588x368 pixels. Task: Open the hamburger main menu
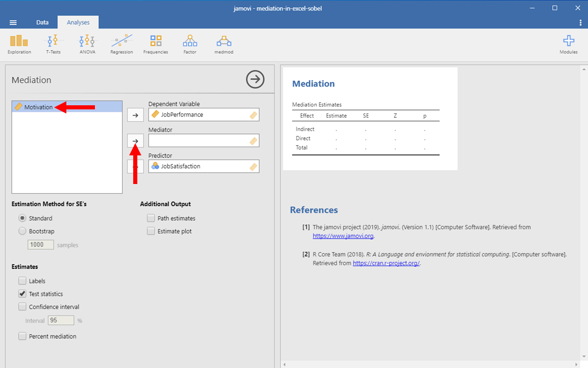(x=13, y=22)
